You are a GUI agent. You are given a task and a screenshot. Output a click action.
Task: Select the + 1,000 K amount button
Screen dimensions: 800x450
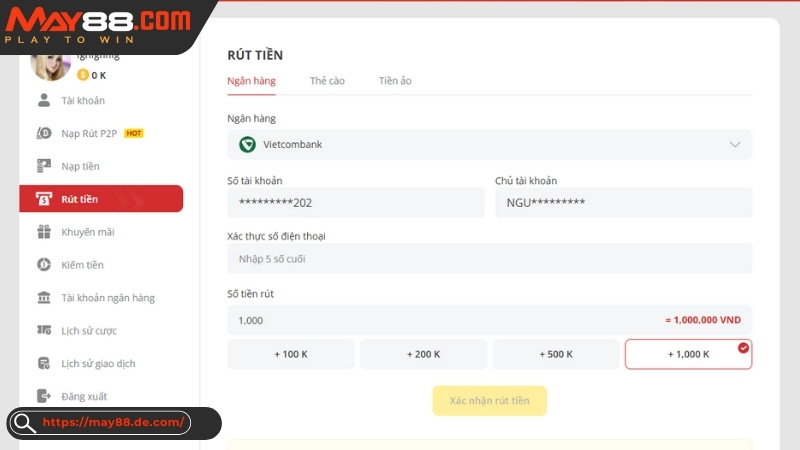[x=688, y=354]
